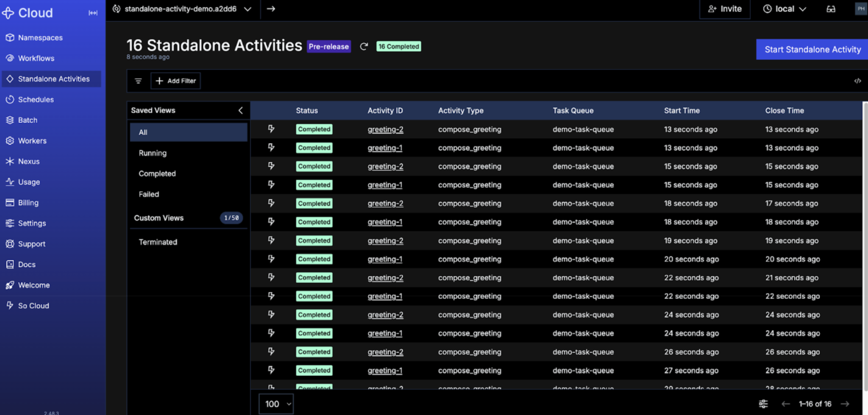The image size is (868, 415).
Task: Click the Support lifebuoy icon
Action: (x=10, y=244)
